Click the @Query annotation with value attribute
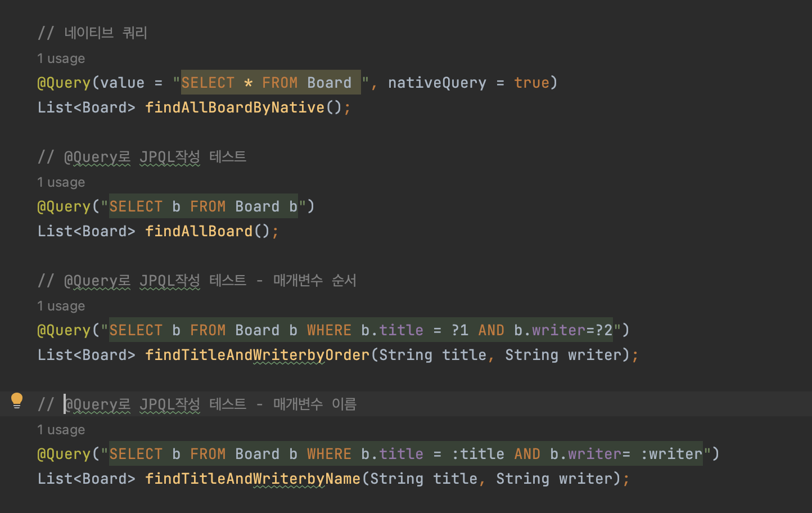The image size is (812, 513). 64,83
